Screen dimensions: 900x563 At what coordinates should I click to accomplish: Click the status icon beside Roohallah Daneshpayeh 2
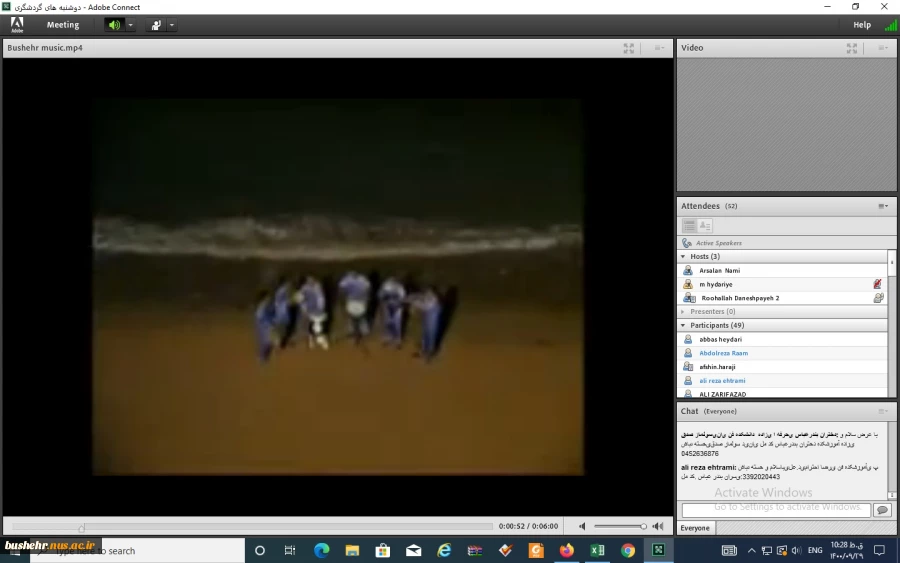pos(878,298)
